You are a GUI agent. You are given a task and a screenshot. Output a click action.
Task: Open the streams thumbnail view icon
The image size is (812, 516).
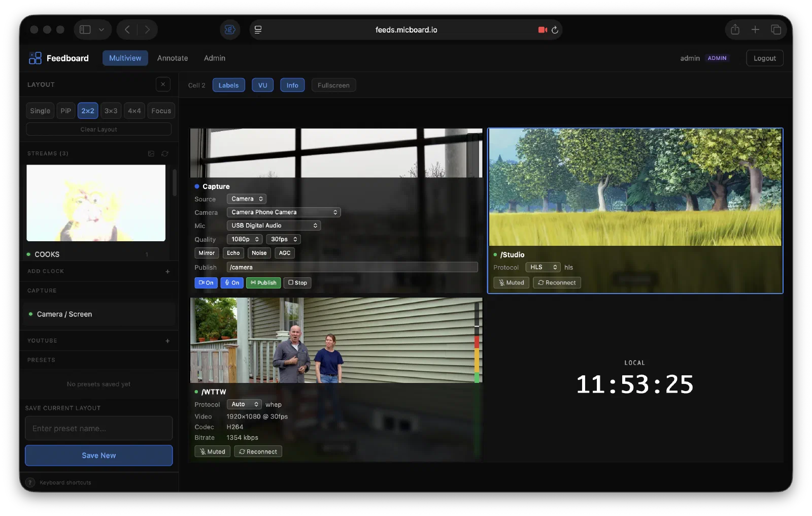[x=151, y=153]
